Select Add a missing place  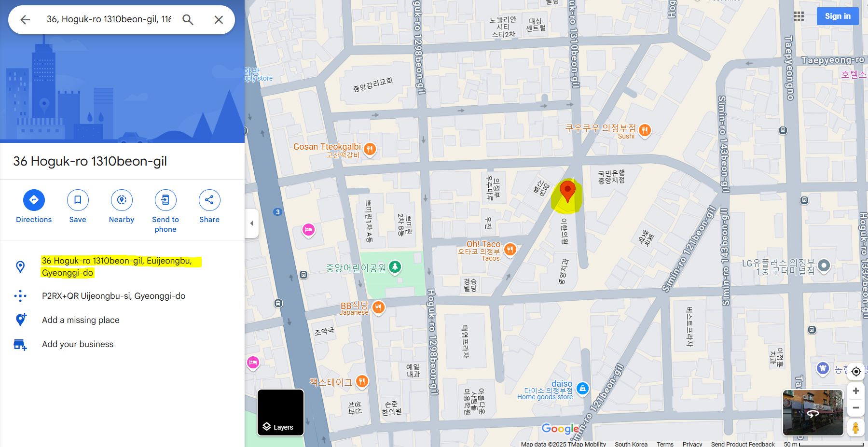click(x=81, y=320)
